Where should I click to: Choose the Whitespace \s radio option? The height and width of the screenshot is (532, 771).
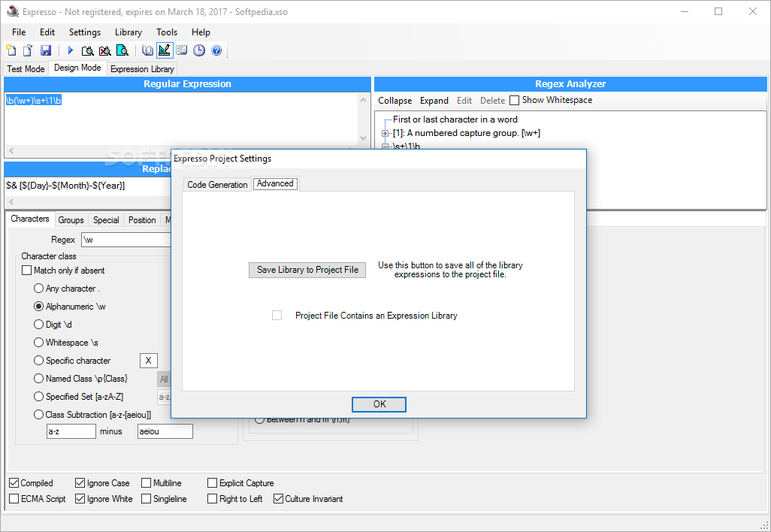(38, 342)
